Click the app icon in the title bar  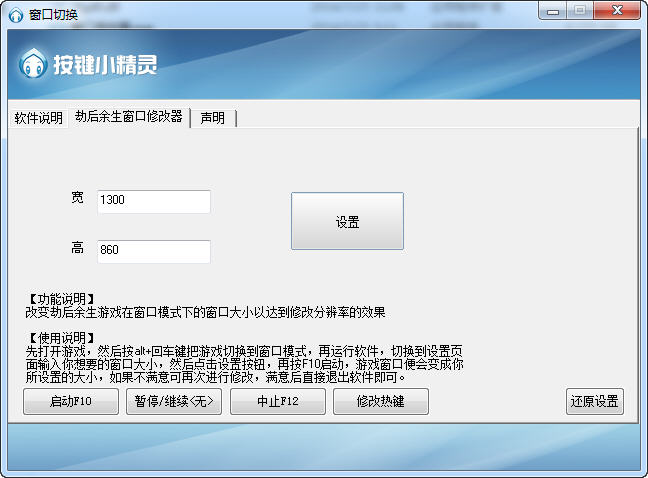click(x=16, y=14)
